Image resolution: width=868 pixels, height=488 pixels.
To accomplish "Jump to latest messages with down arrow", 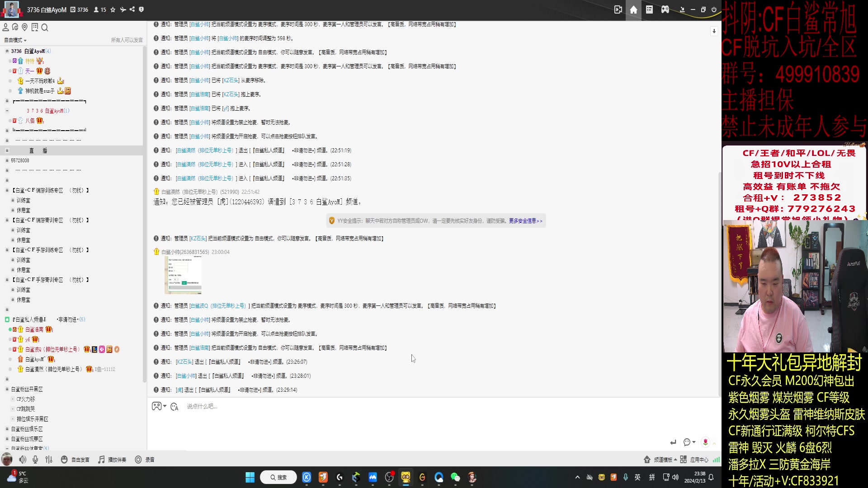I will pyautogui.click(x=714, y=31).
